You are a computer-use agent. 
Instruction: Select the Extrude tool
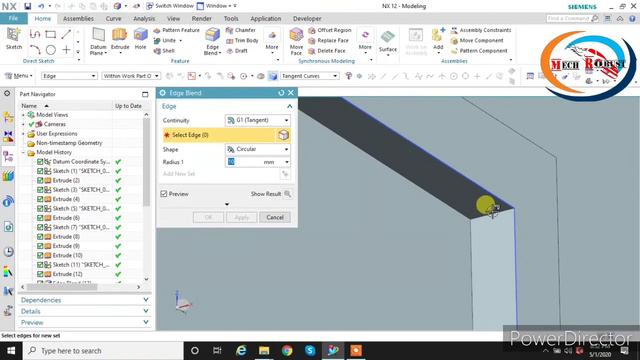point(120,39)
